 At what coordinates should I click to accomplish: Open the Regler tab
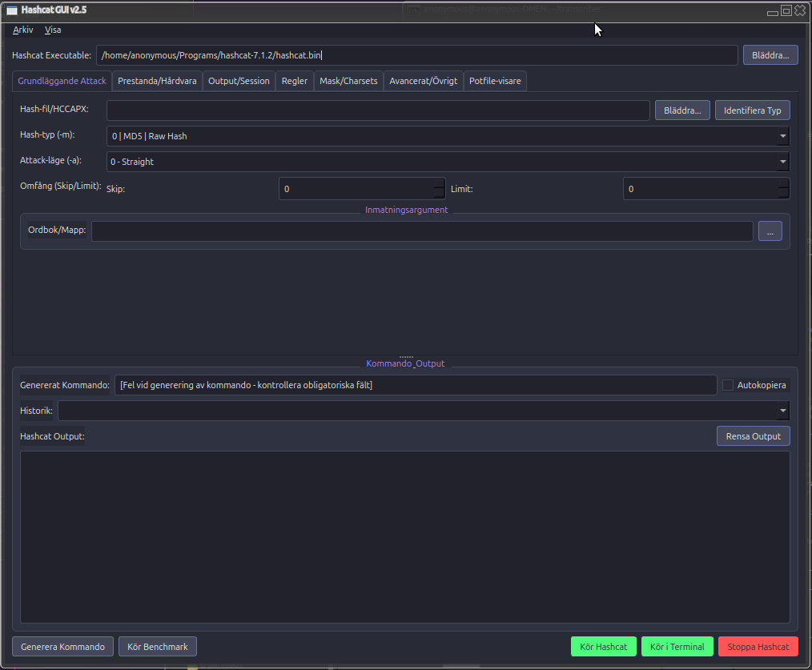pos(294,82)
